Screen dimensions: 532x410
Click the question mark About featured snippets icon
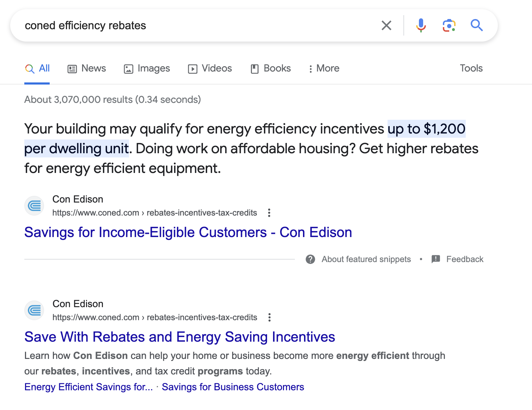click(310, 259)
